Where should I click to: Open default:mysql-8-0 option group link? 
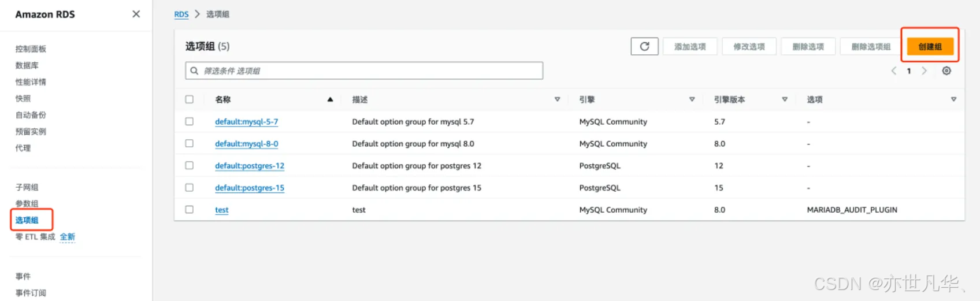[x=246, y=143]
